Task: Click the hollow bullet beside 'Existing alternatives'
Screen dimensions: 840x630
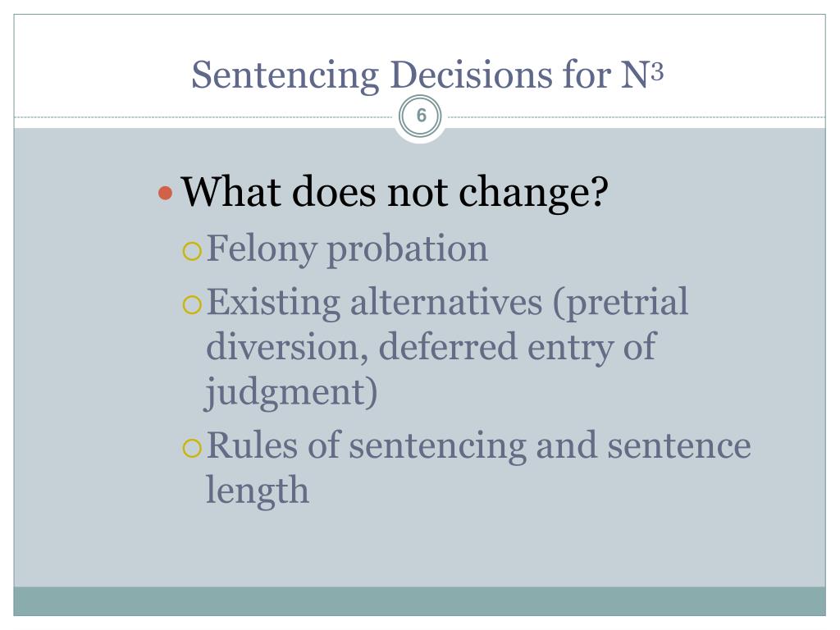Action: (192, 305)
